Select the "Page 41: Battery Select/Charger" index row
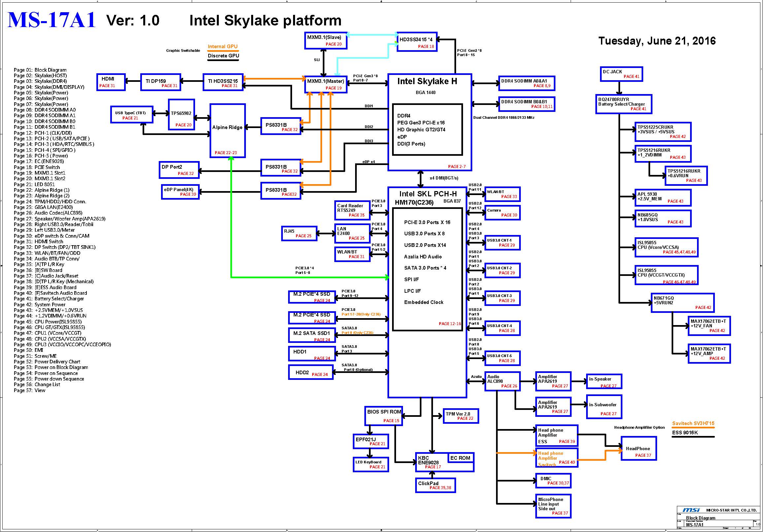Screen dimensions: 766x532 49,299
